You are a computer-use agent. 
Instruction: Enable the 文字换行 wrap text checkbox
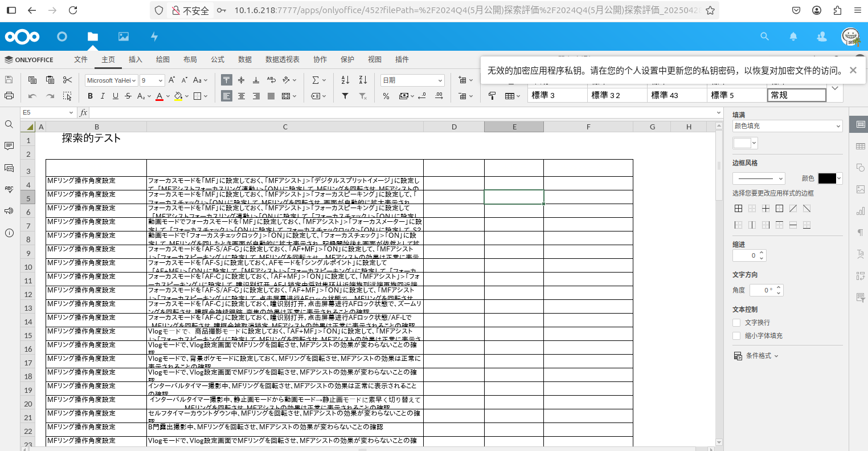tap(736, 323)
